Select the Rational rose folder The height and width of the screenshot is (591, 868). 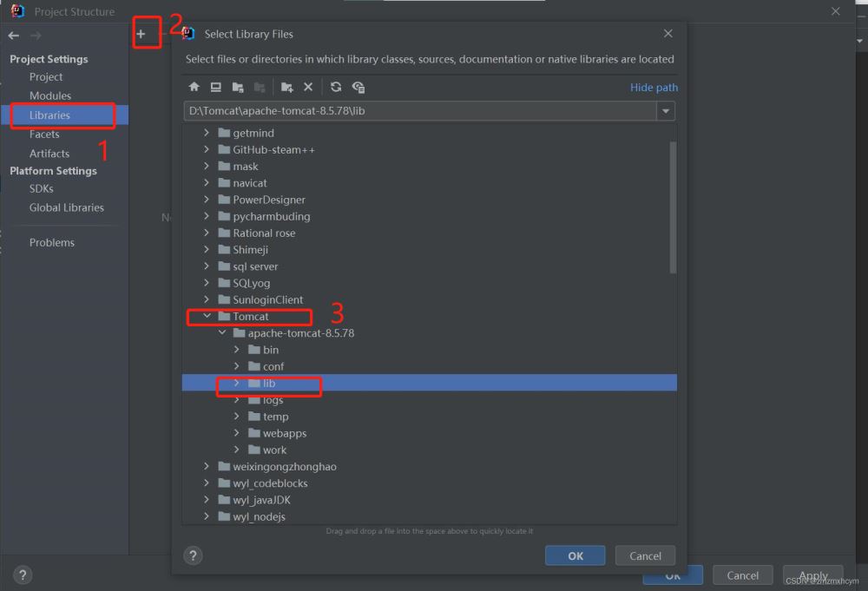pyautogui.click(x=264, y=233)
